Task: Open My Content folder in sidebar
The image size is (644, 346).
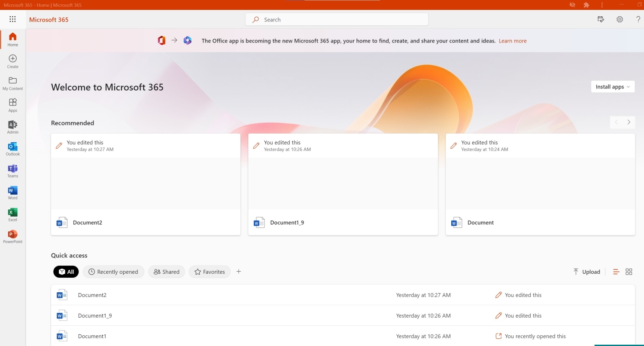Action: (13, 83)
